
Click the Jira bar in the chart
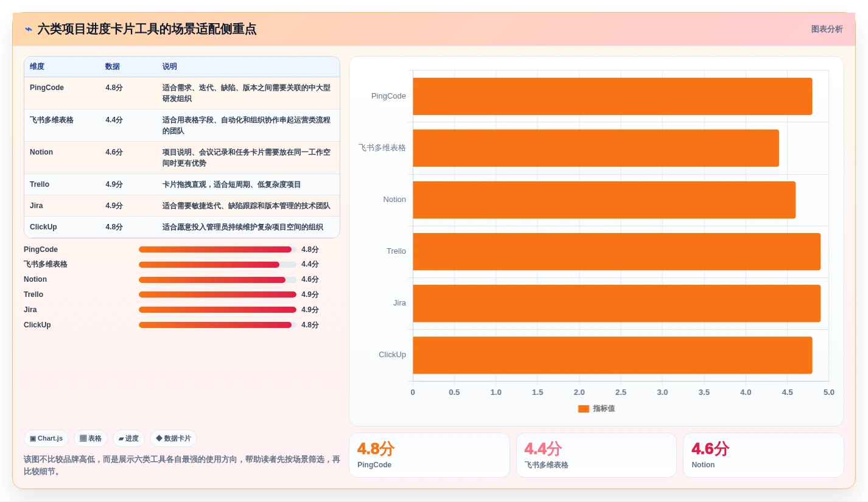[617, 303]
